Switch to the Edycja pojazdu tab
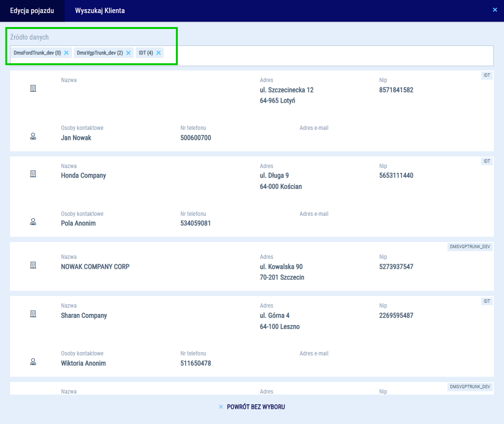The height and width of the screenshot is (424, 504). [x=32, y=11]
